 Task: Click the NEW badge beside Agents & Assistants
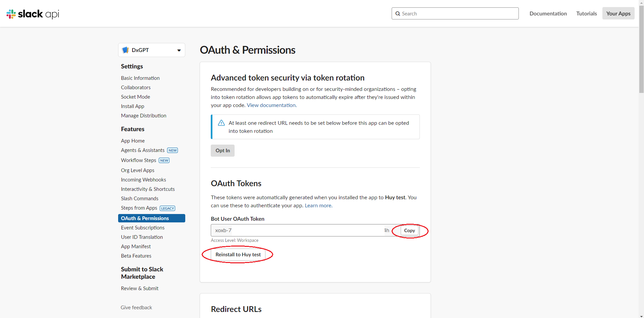point(172,150)
